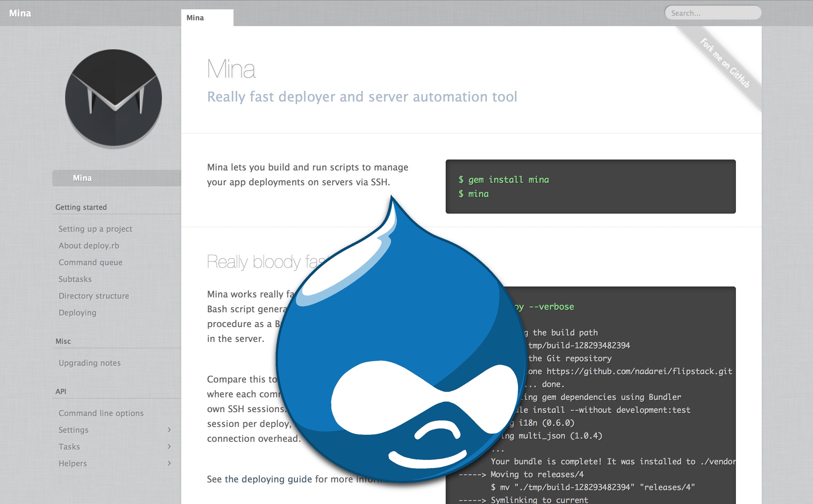This screenshot has width=813, height=504.
Task: Open the API section heading
Action: (x=61, y=391)
